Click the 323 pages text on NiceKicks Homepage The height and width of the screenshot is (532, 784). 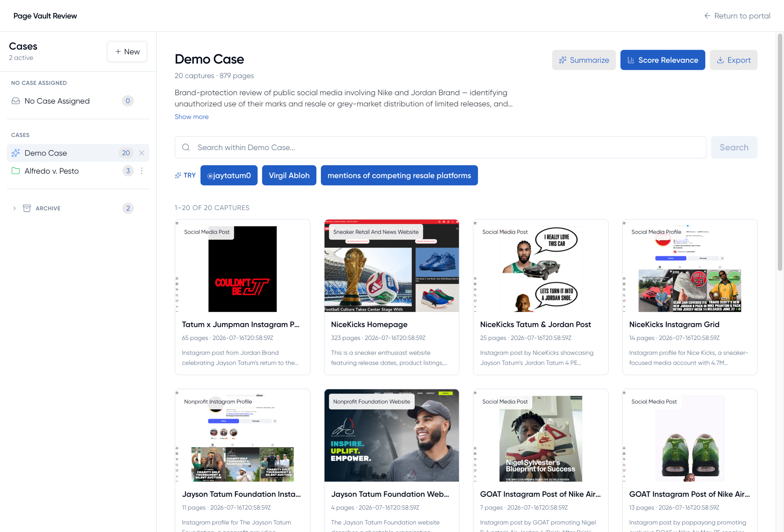345,338
